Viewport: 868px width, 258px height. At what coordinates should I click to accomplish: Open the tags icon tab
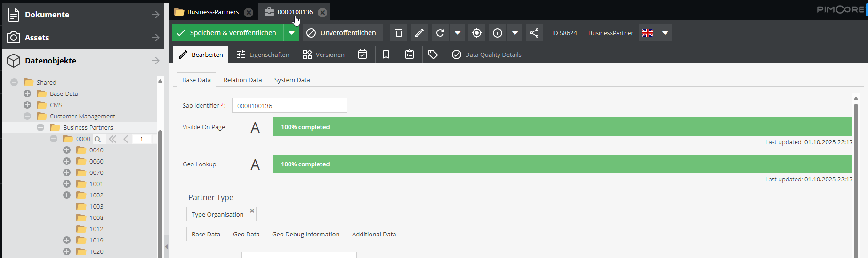433,55
